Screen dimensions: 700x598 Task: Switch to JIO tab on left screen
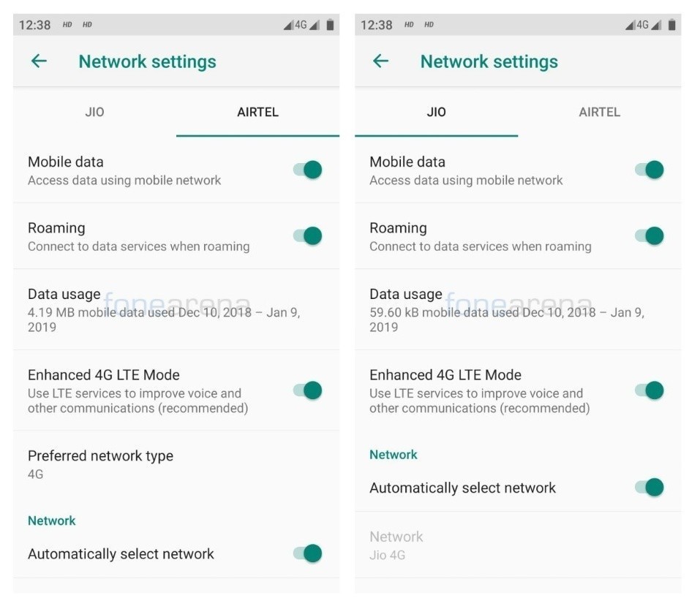click(x=94, y=112)
